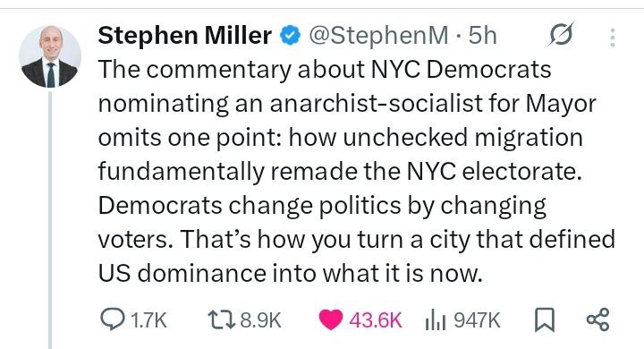Unlike the tweet via the pink heart

331,319
